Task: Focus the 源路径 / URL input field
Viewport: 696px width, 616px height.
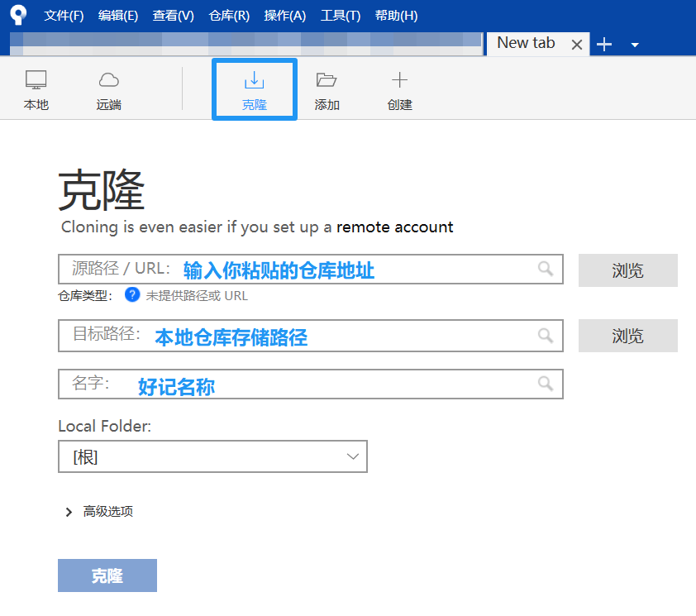Action: click(311, 270)
